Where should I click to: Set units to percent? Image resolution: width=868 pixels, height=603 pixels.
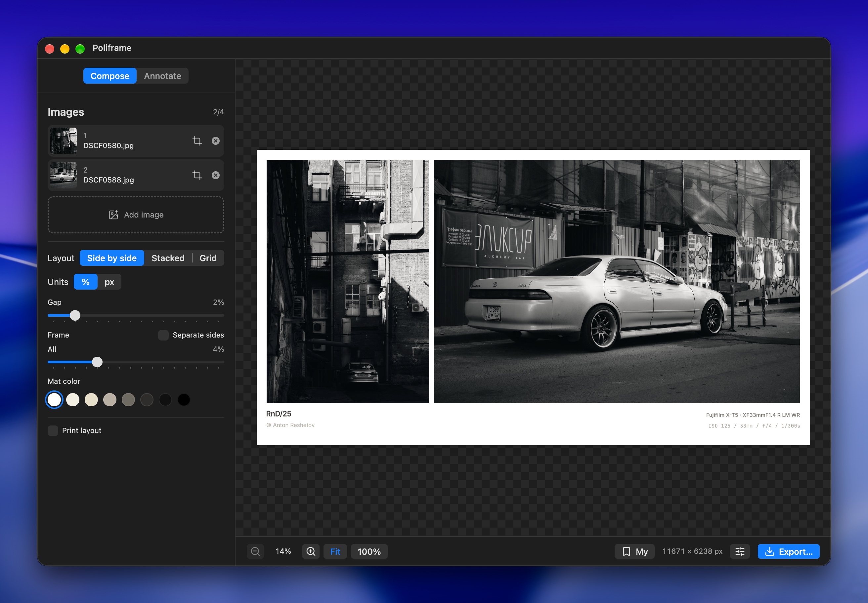point(86,282)
